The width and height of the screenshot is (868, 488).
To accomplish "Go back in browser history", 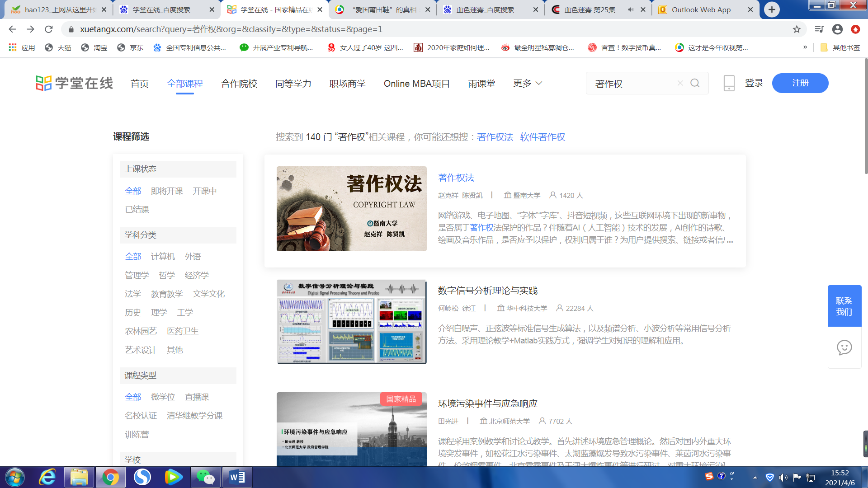I will tap(12, 29).
